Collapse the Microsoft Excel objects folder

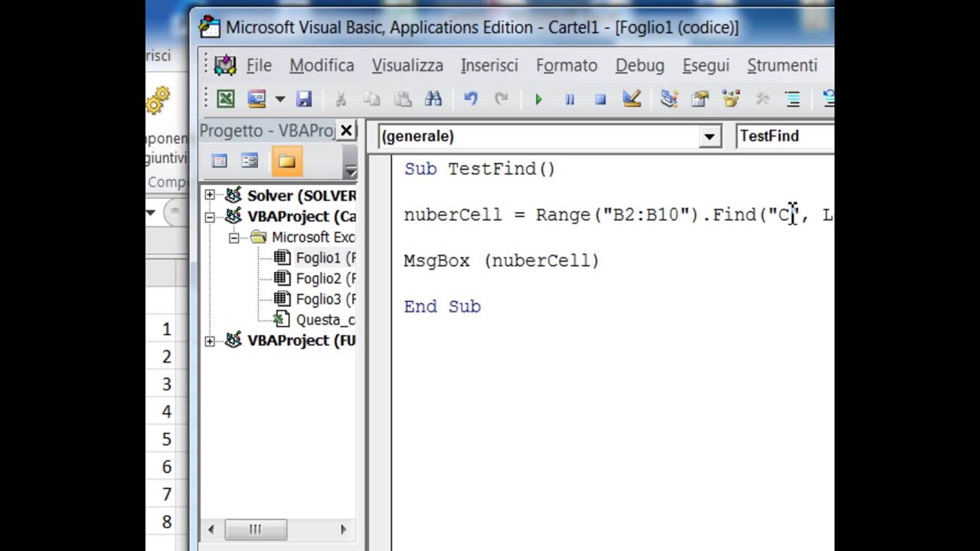click(234, 238)
